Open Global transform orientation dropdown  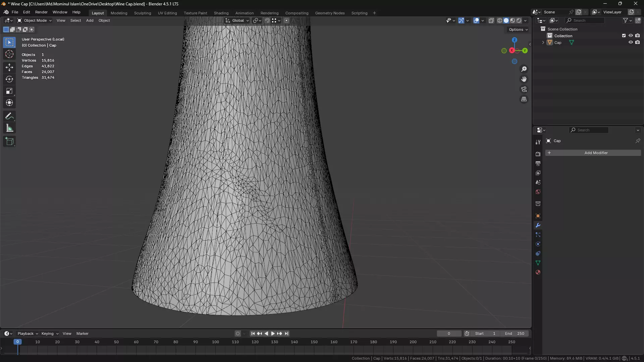tap(237, 20)
